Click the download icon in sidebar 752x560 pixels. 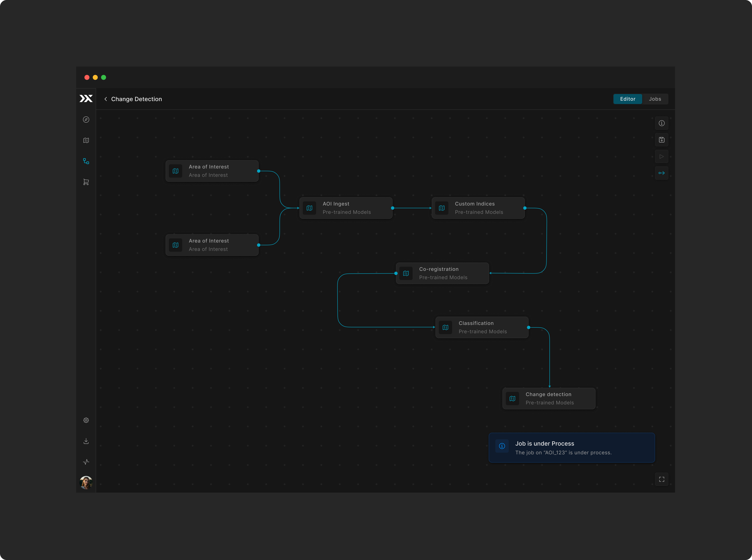pyautogui.click(x=86, y=441)
